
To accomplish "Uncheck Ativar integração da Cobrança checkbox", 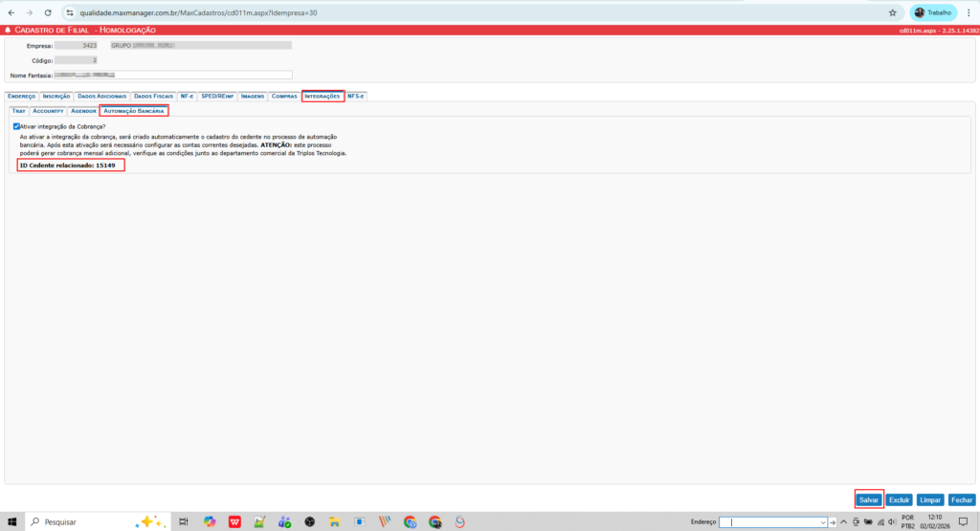I will coord(16,126).
